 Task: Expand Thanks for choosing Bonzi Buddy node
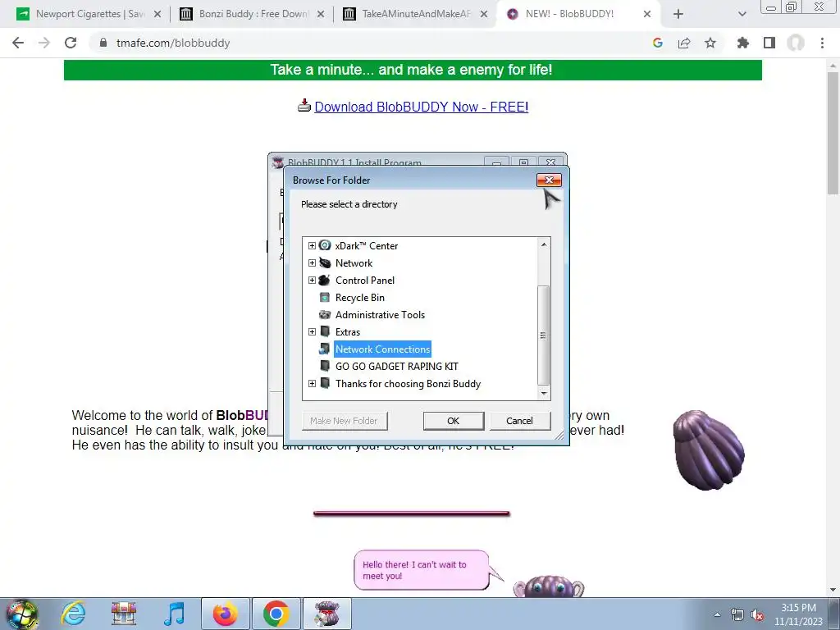pyautogui.click(x=312, y=384)
